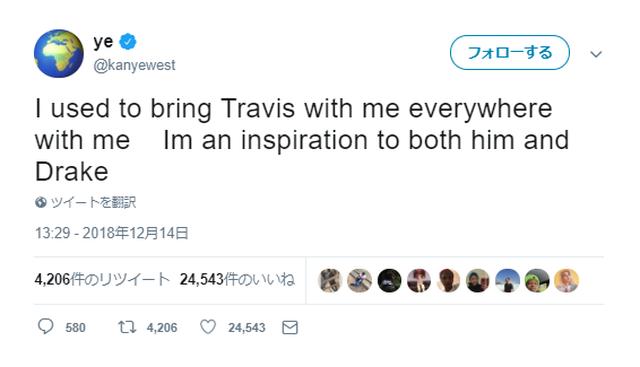View the 24,543件のいいね list
Screen dimensions: 640x367
point(237,280)
